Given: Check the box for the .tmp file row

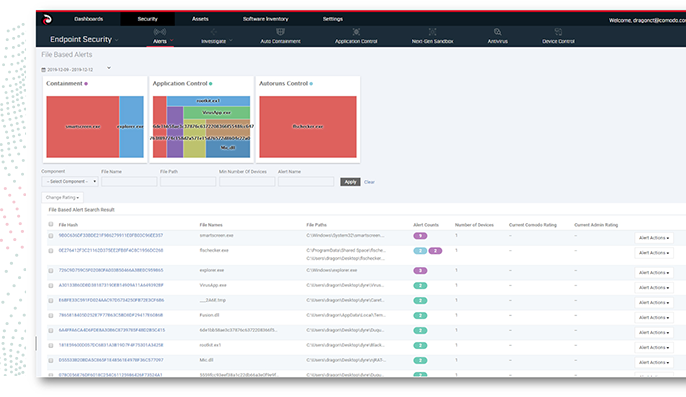Looking at the screenshot, I should (51, 301).
